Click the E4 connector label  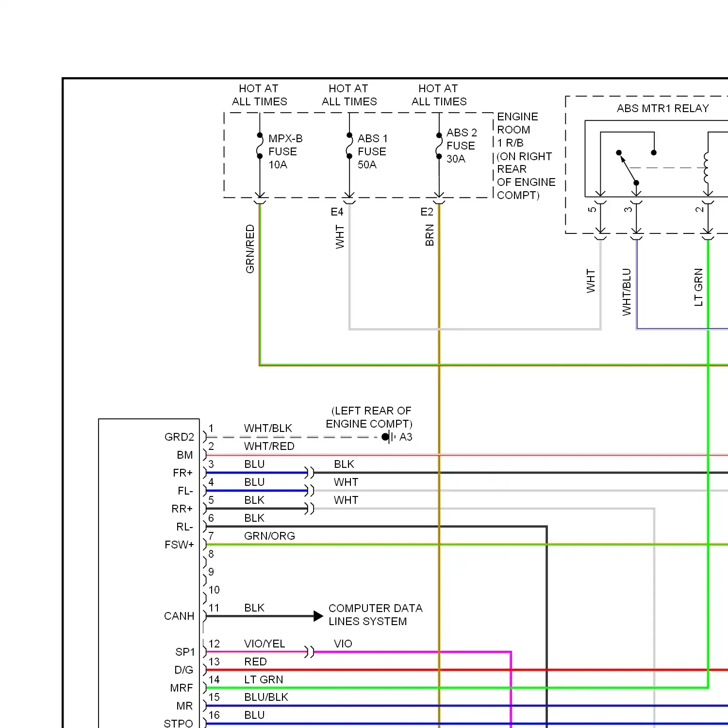tap(337, 212)
